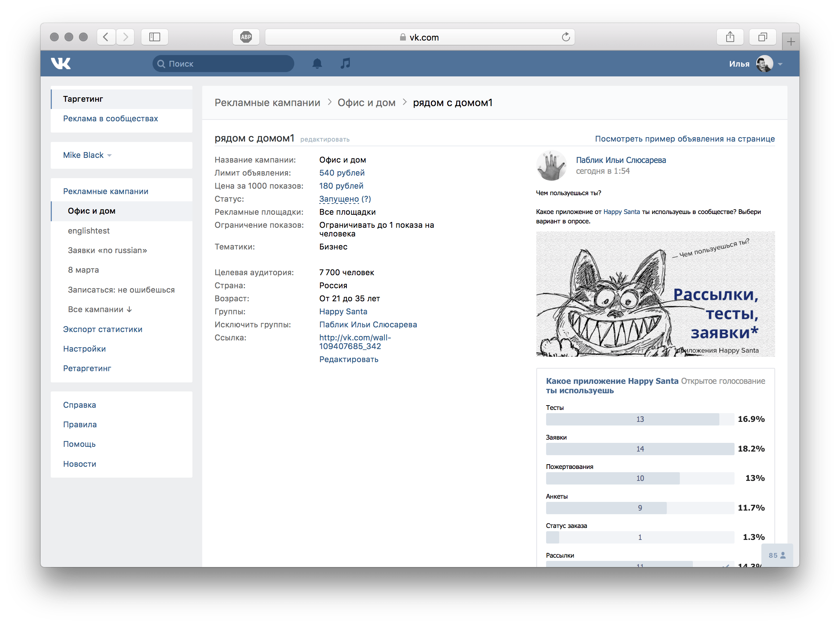Viewport: 840px width, 625px height.
Task: Open Справка link
Action: point(79,405)
